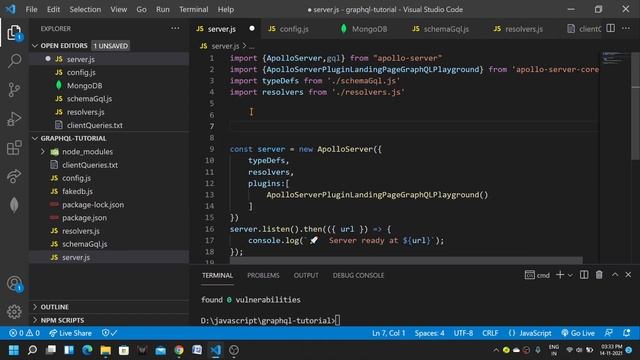
Task: Open the Terminal menu
Action: pos(193,9)
